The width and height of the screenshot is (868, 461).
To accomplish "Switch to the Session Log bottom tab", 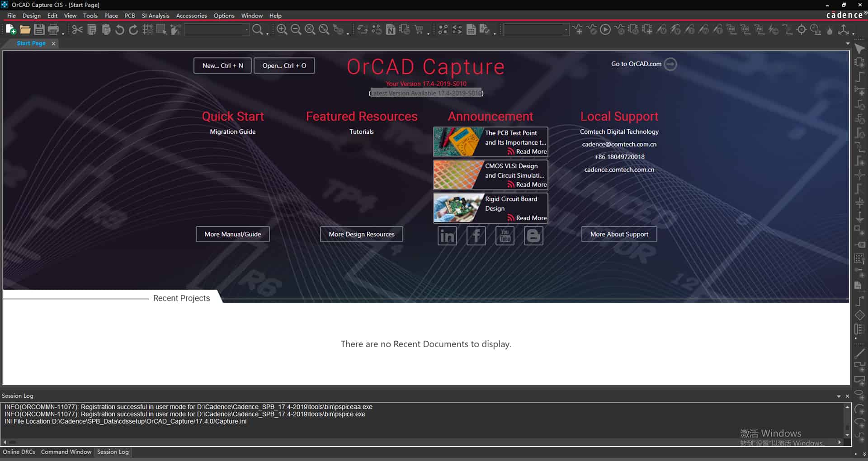I will [x=113, y=452].
